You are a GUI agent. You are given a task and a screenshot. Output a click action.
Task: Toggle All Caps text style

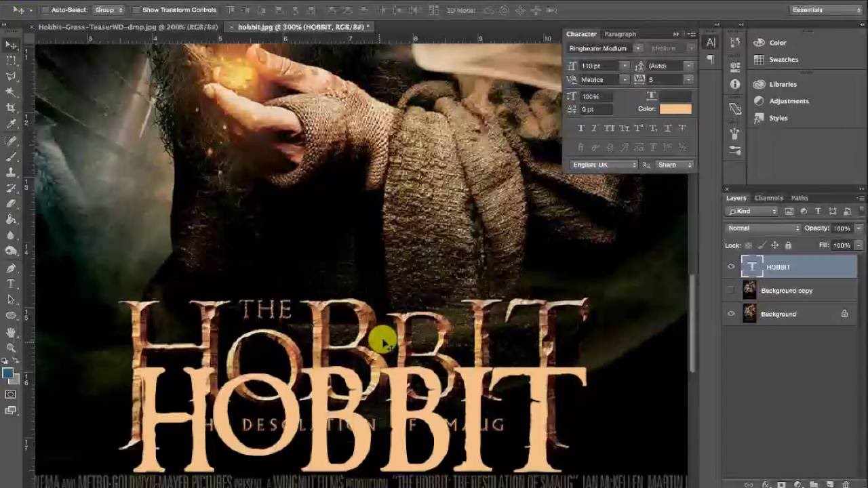pos(610,128)
